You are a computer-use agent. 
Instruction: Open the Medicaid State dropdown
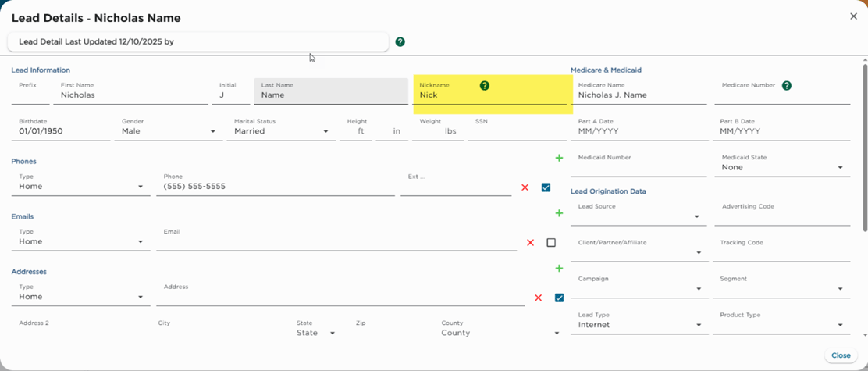[782, 168]
